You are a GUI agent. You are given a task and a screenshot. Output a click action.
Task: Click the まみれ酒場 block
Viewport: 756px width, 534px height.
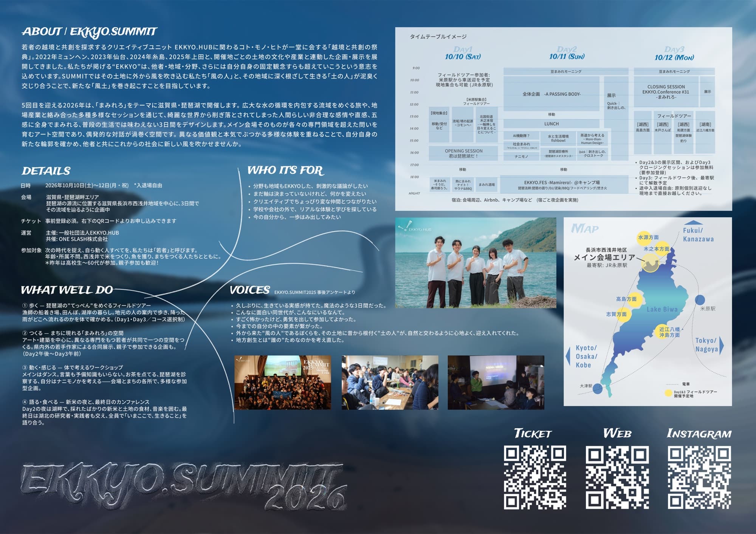(x=486, y=185)
